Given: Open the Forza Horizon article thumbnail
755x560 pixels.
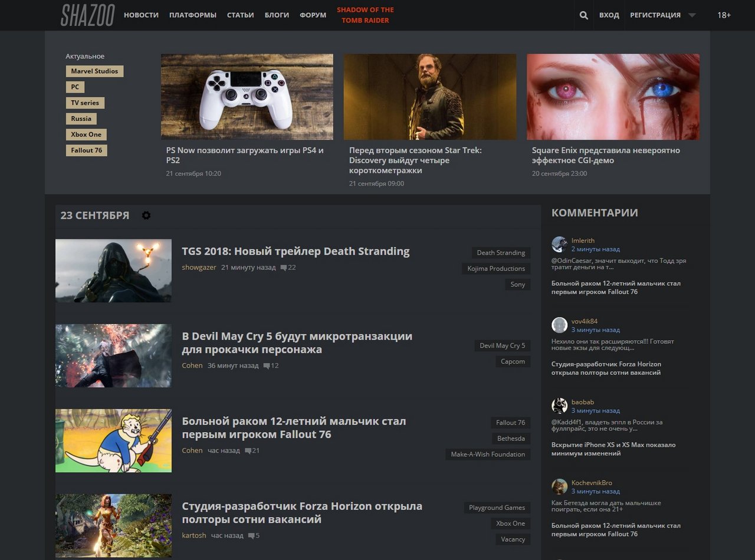Looking at the screenshot, I should point(113,526).
